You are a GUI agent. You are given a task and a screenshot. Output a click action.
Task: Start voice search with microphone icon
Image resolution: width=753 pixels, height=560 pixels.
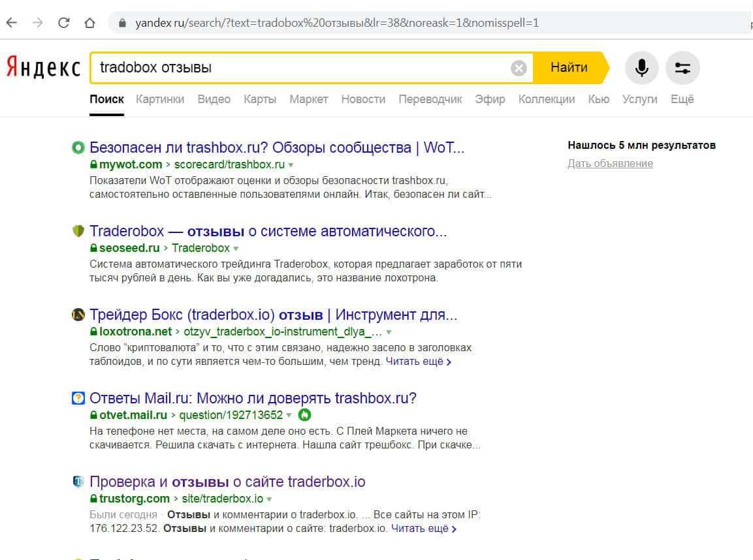pos(641,68)
